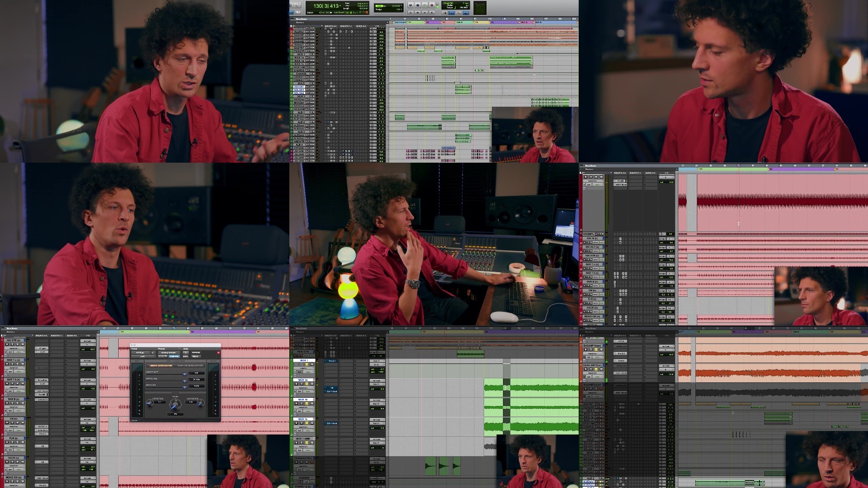The image size is (868, 488).
Task: Click Fast Forward in the top transport
Action: click(425, 13)
